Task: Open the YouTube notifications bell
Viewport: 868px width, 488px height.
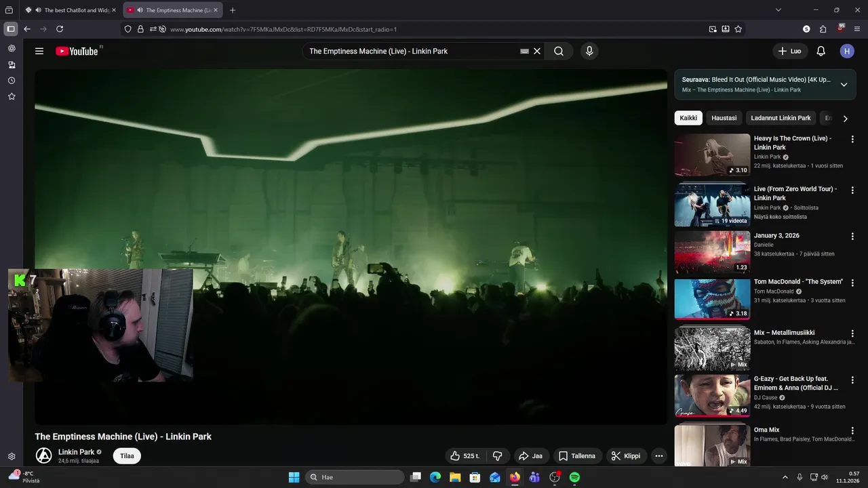Action: click(x=821, y=51)
